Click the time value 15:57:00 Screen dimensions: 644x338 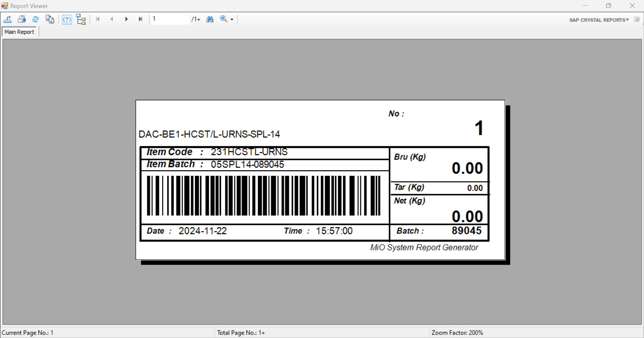334,231
